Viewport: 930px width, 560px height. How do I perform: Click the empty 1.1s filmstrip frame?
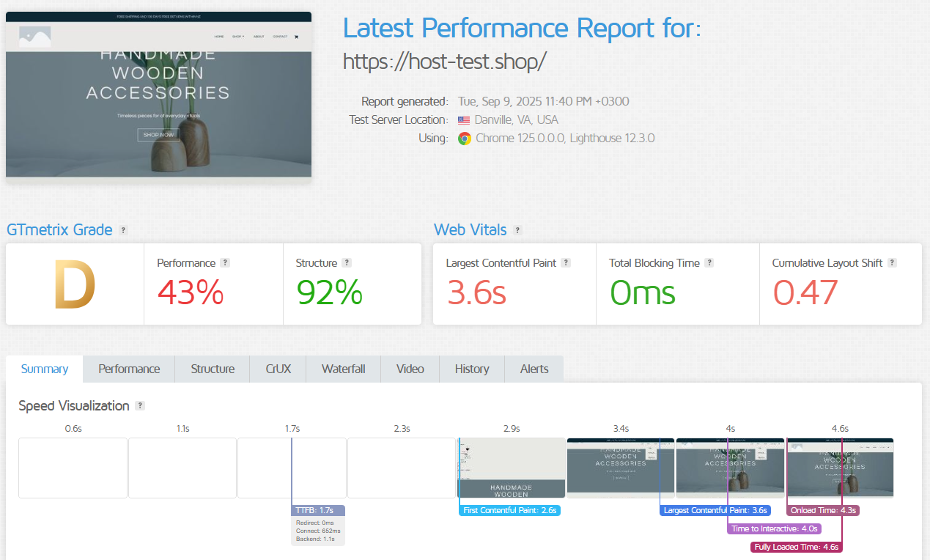tap(182, 468)
